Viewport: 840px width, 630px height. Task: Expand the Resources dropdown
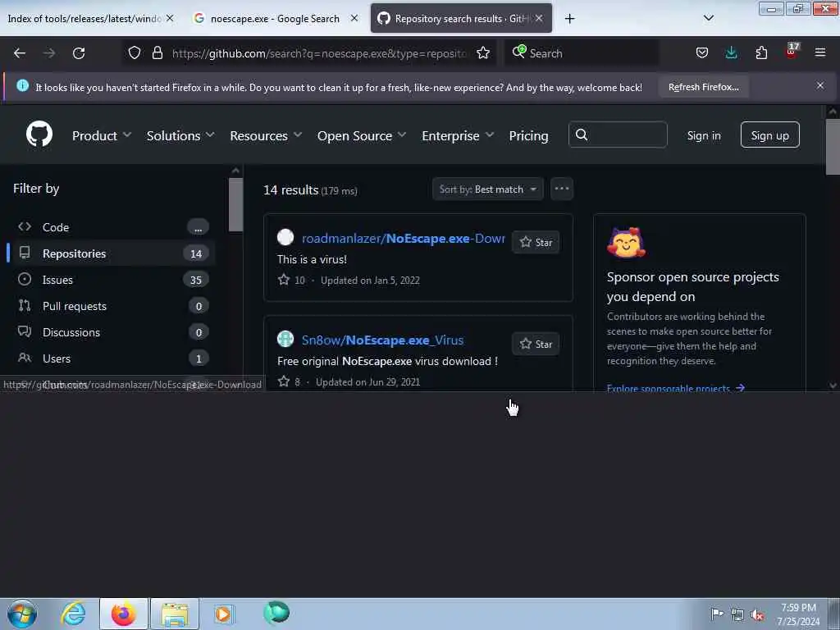(266, 135)
